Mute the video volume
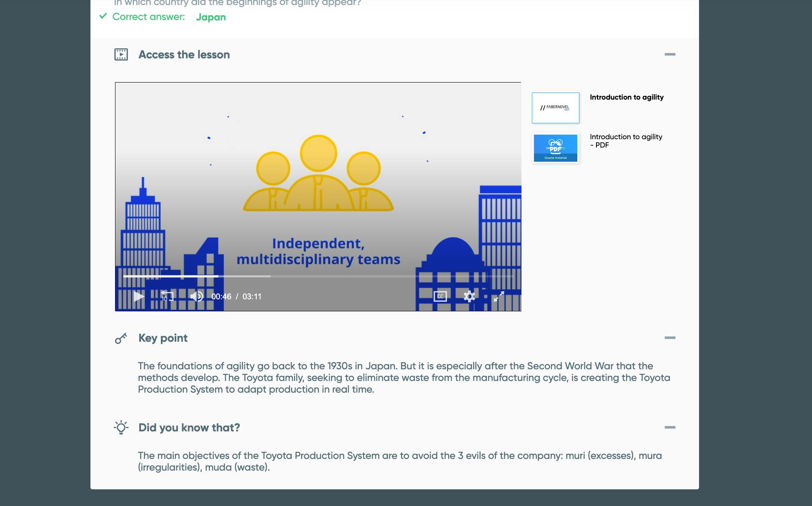 [x=196, y=296]
